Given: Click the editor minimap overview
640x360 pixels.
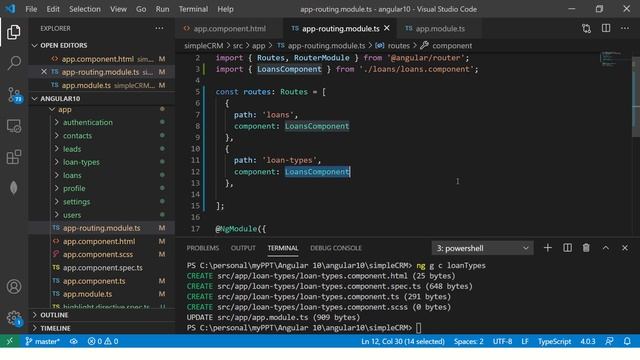Looking at the screenshot, I should (x=611, y=59).
